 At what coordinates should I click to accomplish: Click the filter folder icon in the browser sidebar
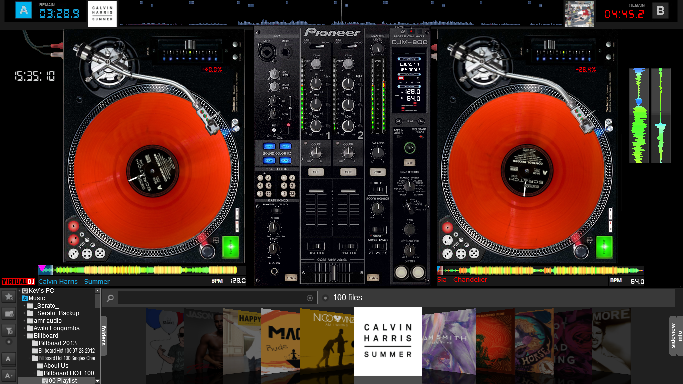click(9, 330)
